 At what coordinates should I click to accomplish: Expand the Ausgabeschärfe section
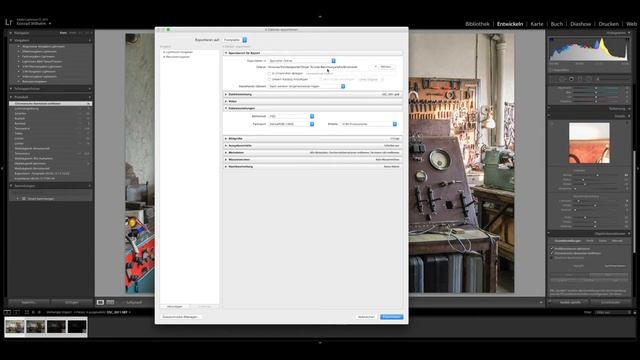tap(226, 146)
